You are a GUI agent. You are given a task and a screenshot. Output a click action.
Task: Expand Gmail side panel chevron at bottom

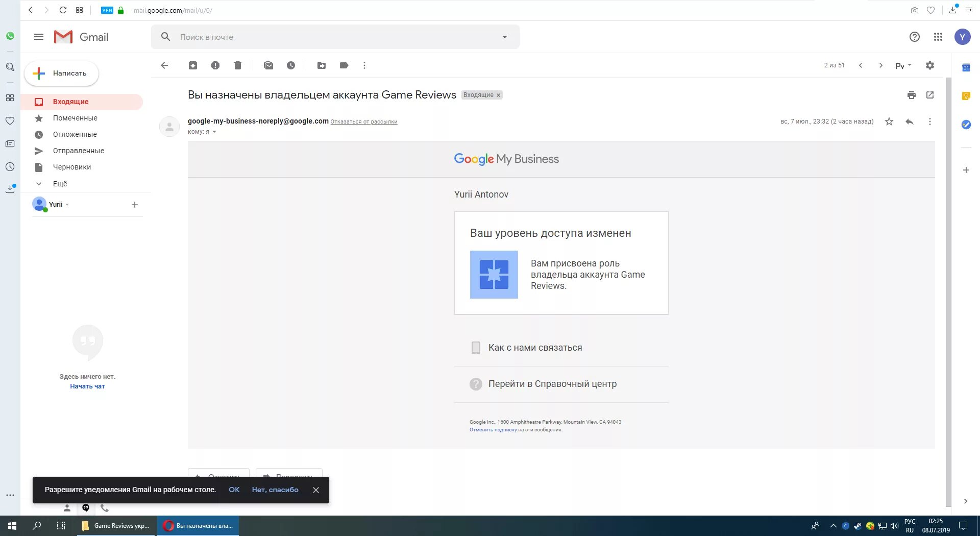point(966,501)
